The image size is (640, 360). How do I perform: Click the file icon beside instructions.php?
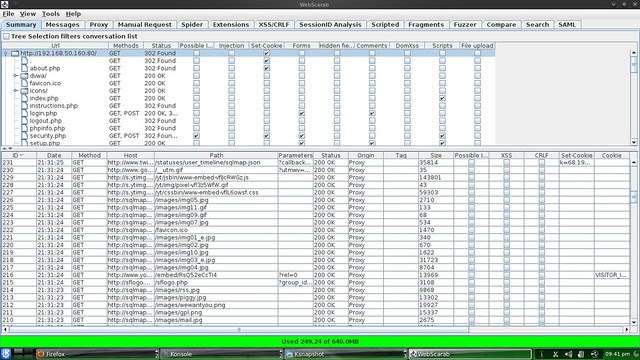click(24, 106)
